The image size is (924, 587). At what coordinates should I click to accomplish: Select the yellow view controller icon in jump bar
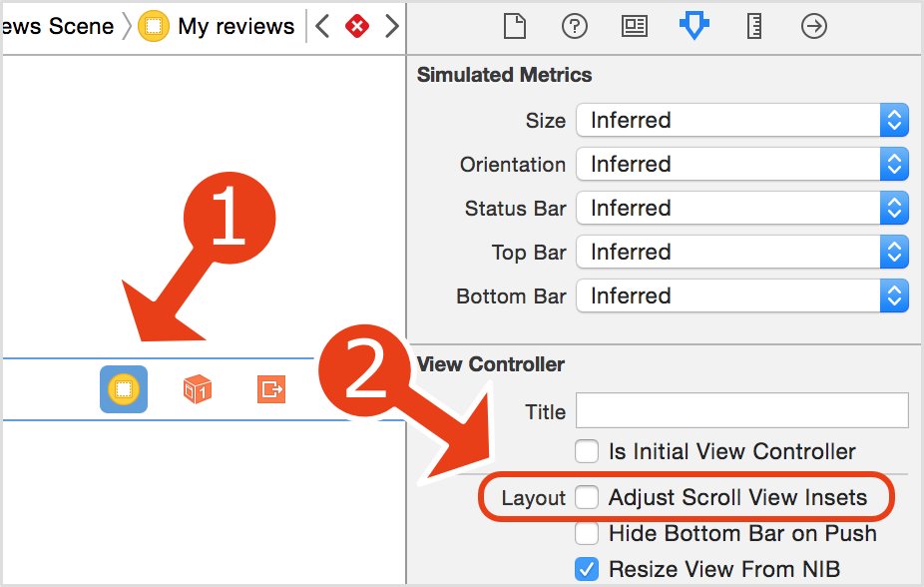(154, 26)
